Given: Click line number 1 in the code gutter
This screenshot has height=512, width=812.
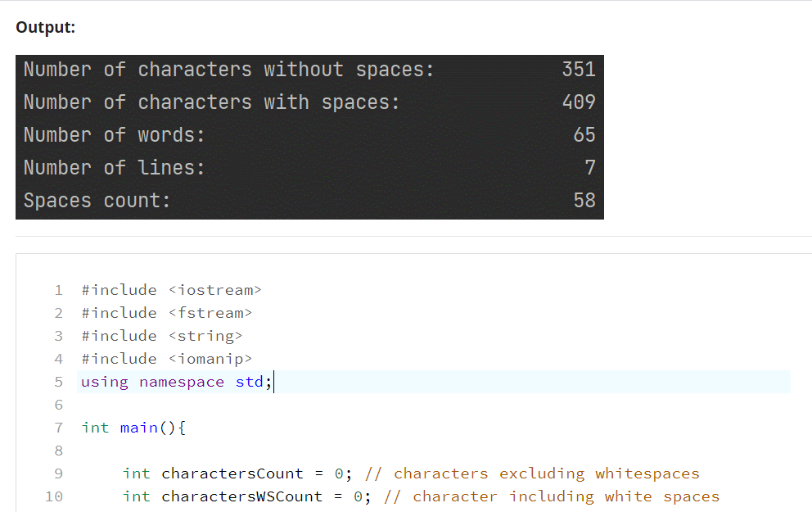Looking at the screenshot, I should (58, 289).
